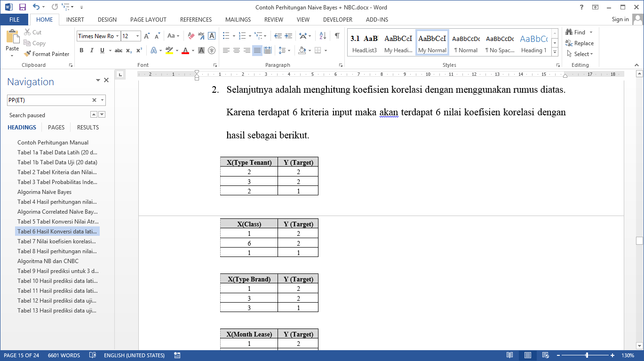Toggle Italic formatting
This screenshot has height=361, width=644.
[x=92, y=50]
